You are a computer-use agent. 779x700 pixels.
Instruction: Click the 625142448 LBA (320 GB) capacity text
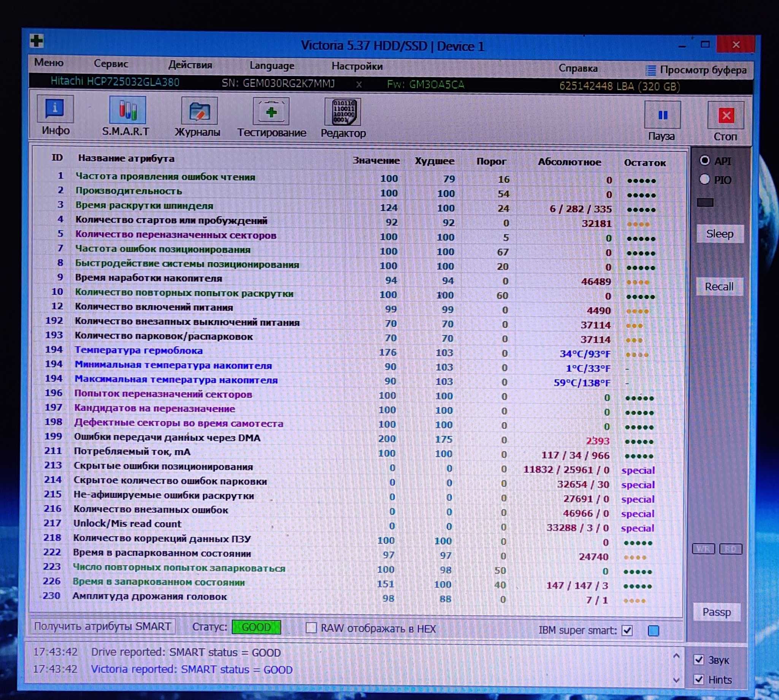pyautogui.click(x=619, y=86)
